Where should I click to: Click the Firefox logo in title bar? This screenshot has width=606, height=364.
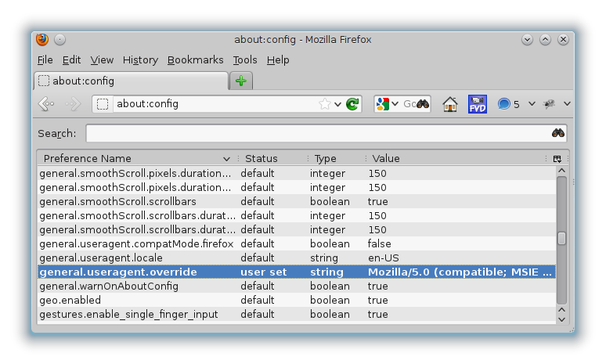pyautogui.click(x=42, y=39)
